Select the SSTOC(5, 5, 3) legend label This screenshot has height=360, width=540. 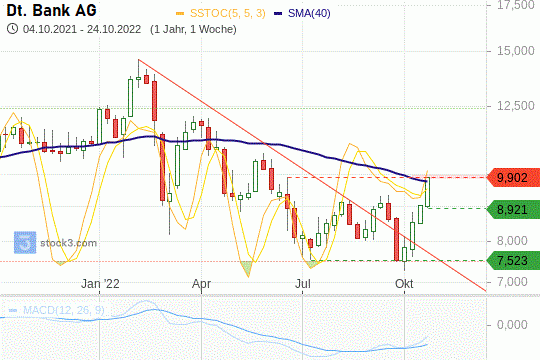(228, 13)
